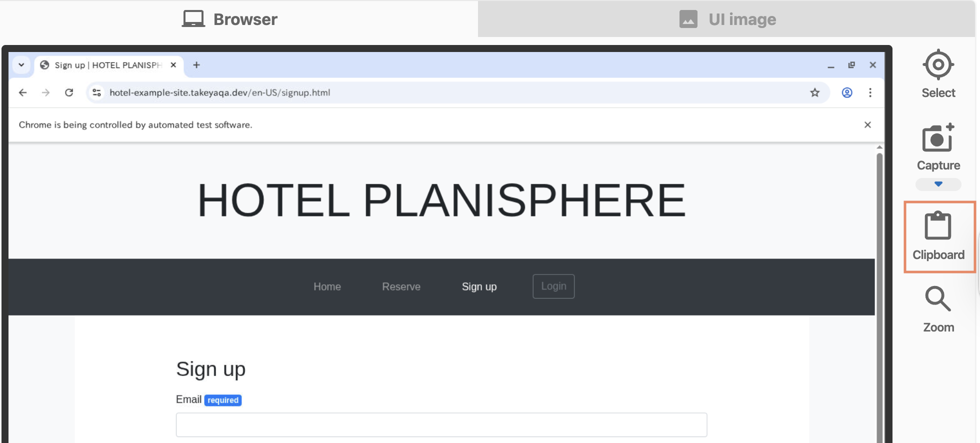This screenshot has height=443, width=980.
Task: Click the page vertical scrollbar
Action: tap(879, 298)
